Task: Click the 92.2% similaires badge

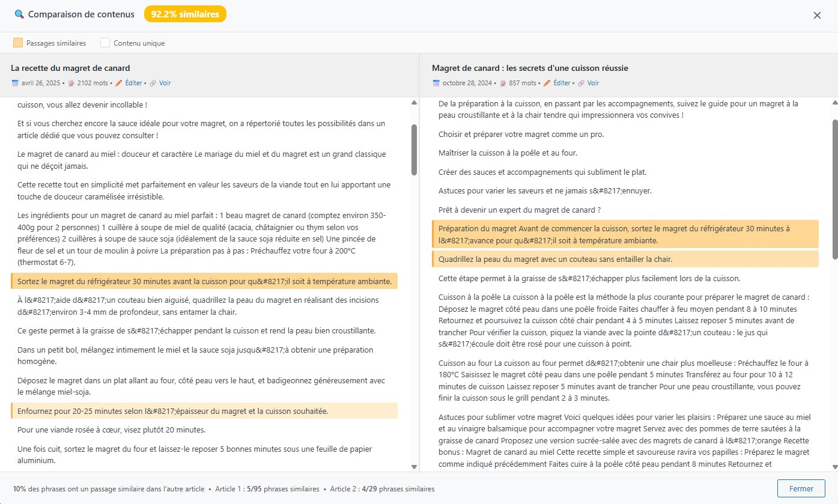Action: pyautogui.click(x=185, y=13)
